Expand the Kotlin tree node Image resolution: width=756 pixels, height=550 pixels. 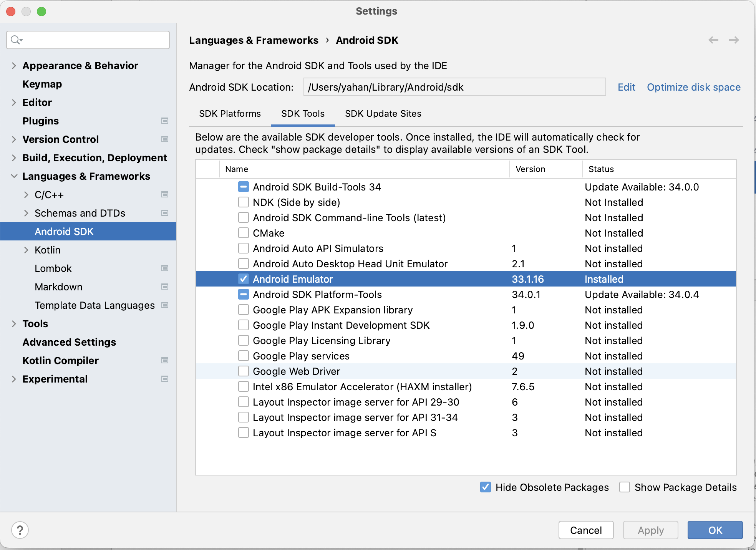click(26, 250)
